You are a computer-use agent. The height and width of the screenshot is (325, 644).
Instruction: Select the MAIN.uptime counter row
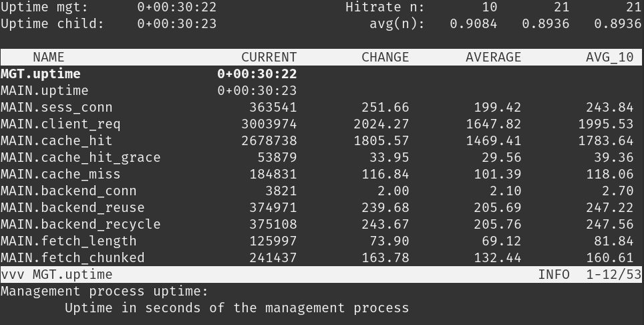click(45, 91)
